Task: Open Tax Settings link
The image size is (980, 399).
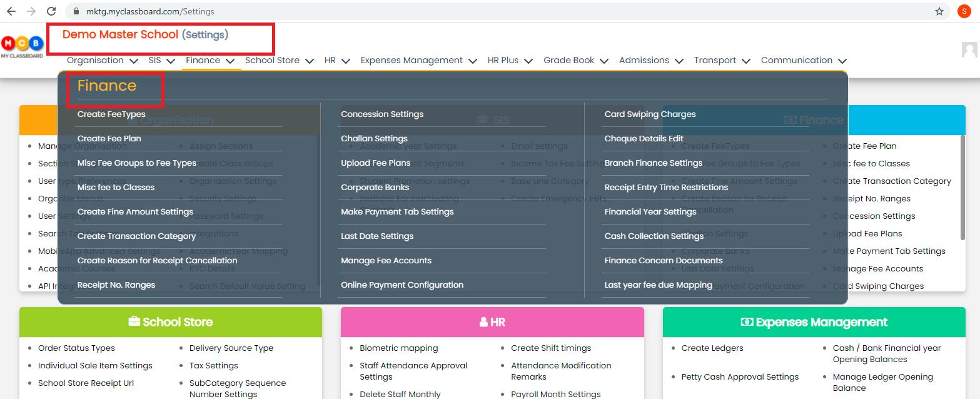Action: pyautogui.click(x=214, y=366)
